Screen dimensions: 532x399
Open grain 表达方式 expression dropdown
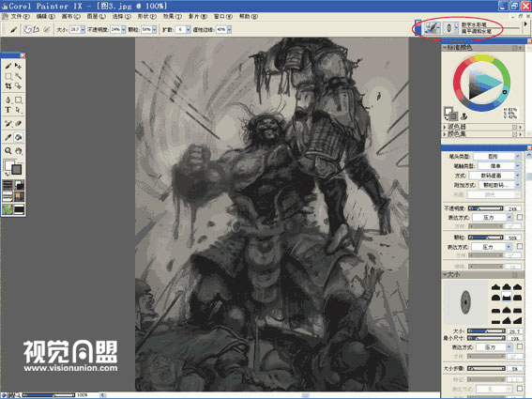pos(492,247)
